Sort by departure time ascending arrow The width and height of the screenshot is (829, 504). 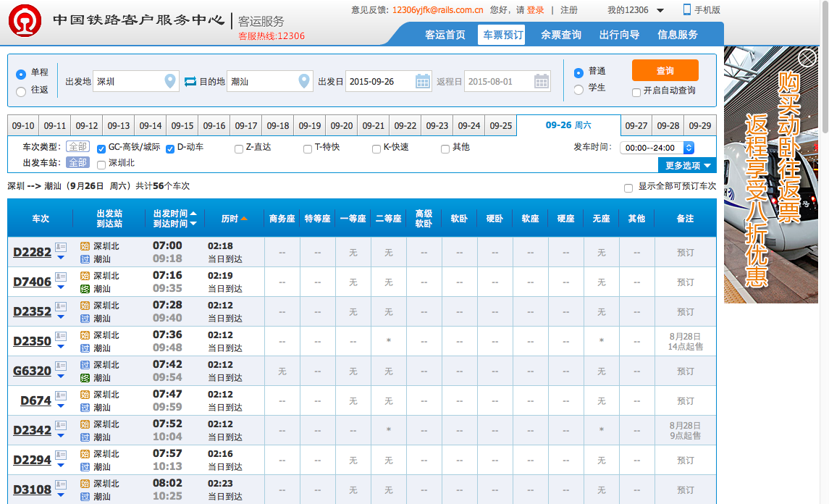[x=193, y=213]
